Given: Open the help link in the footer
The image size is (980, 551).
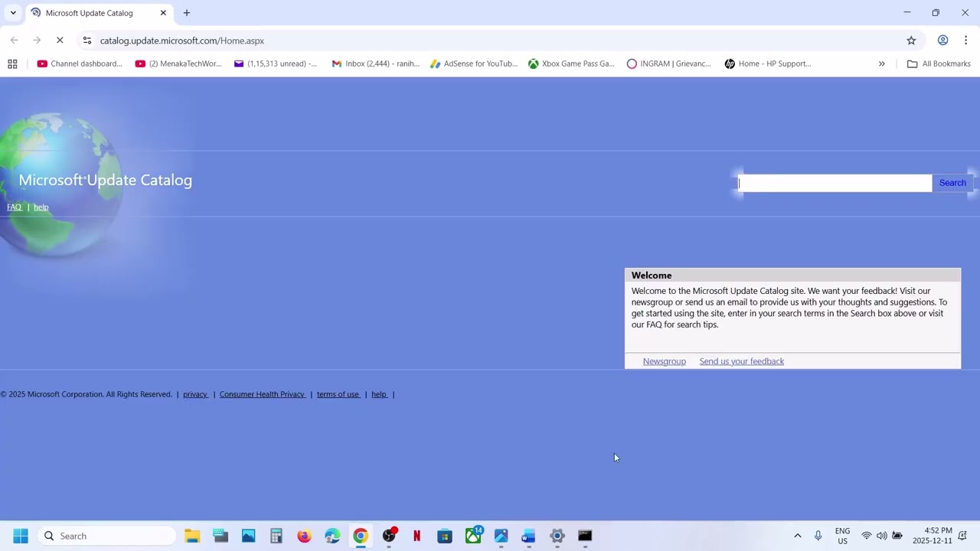Looking at the screenshot, I should coord(379,394).
